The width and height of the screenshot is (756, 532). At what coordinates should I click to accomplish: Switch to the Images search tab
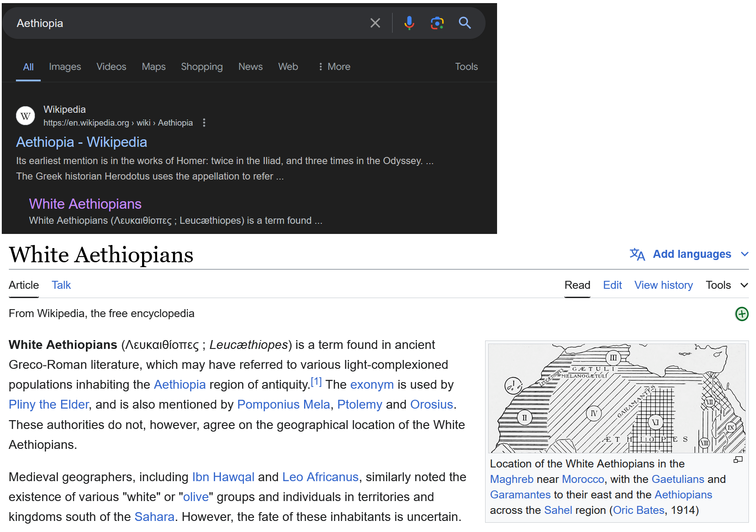65,67
